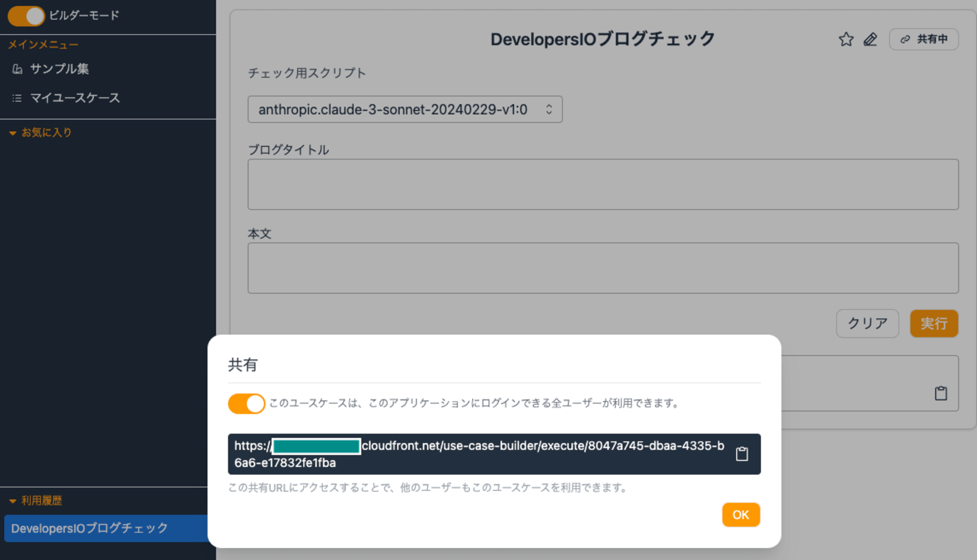The height and width of the screenshot is (560, 977).
Task: Confirm the 共有 dialog with OK
Action: point(741,515)
